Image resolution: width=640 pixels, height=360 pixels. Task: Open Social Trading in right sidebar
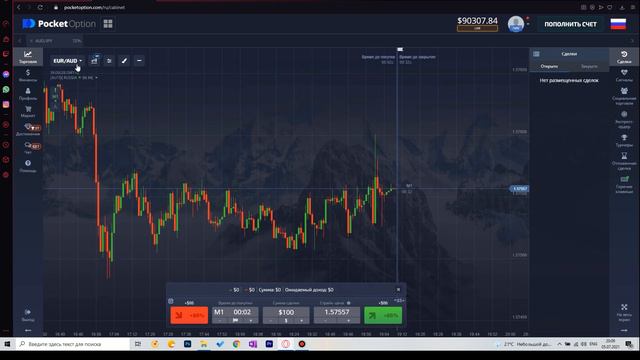click(624, 96)
